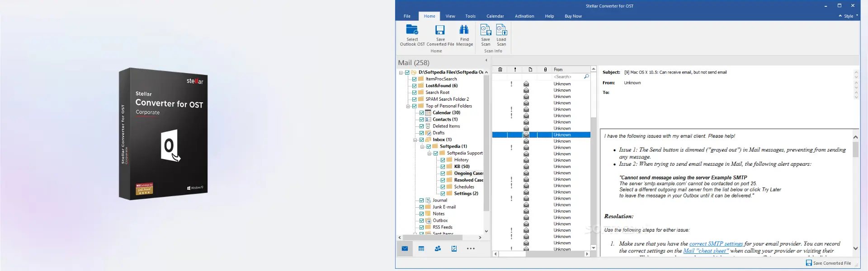The height and width of the screenshot is (271, 868).
Task: Click the Deleted (trash) column header icon
Action: 500,70
